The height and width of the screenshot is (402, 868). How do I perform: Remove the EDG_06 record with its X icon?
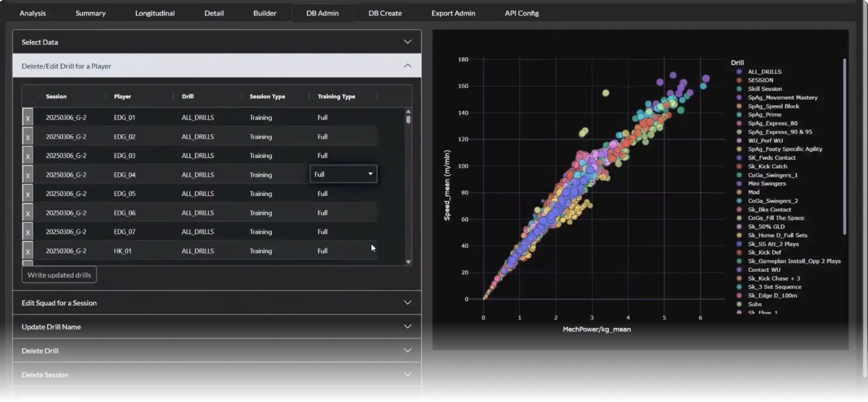pyautogui.click(x=28, y=212)
